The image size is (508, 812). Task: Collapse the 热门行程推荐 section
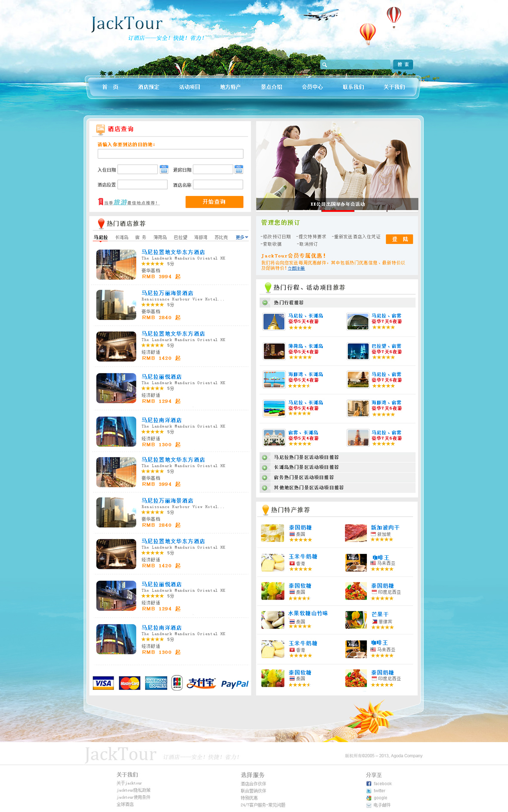point(265,303)
